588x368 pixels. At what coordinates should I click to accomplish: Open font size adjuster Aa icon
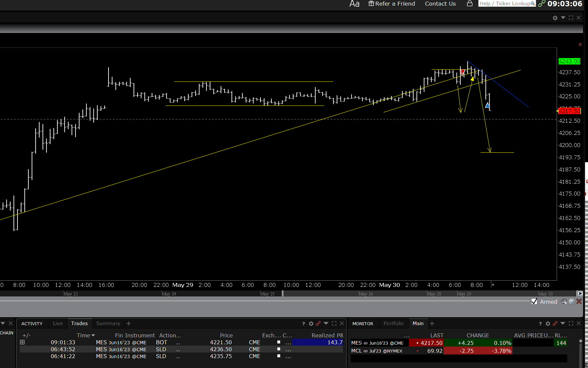point(354,4)
